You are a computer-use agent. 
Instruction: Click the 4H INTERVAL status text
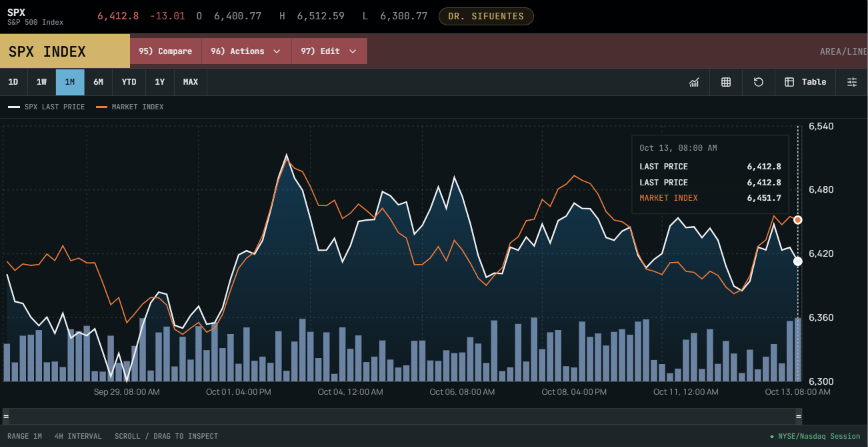pos(78,436)
